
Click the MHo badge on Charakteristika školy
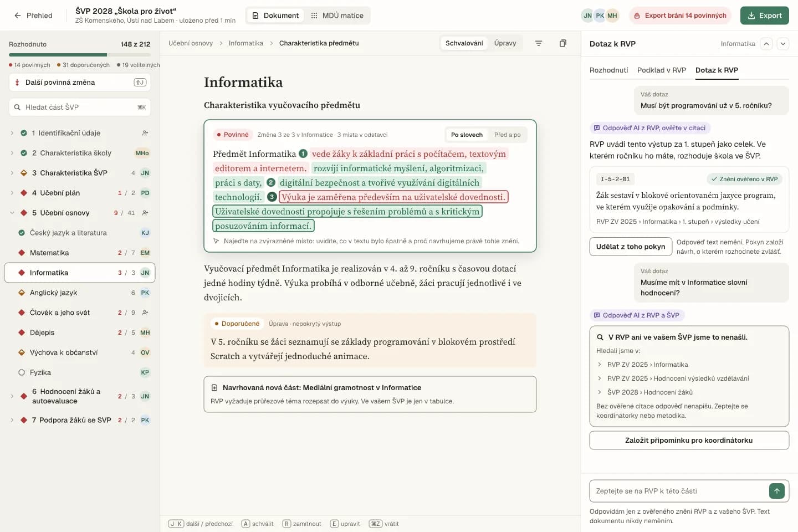[x=142, y=153]
